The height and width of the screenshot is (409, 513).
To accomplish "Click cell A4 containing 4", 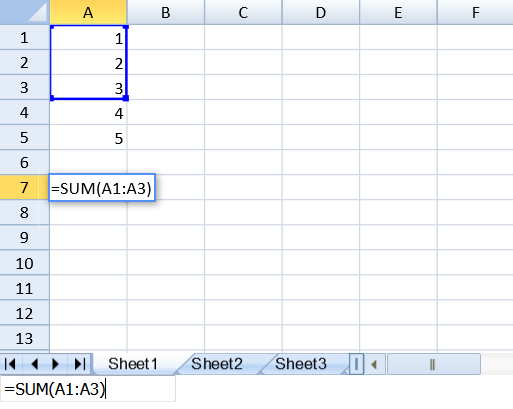I will click(x=88, y=113).
